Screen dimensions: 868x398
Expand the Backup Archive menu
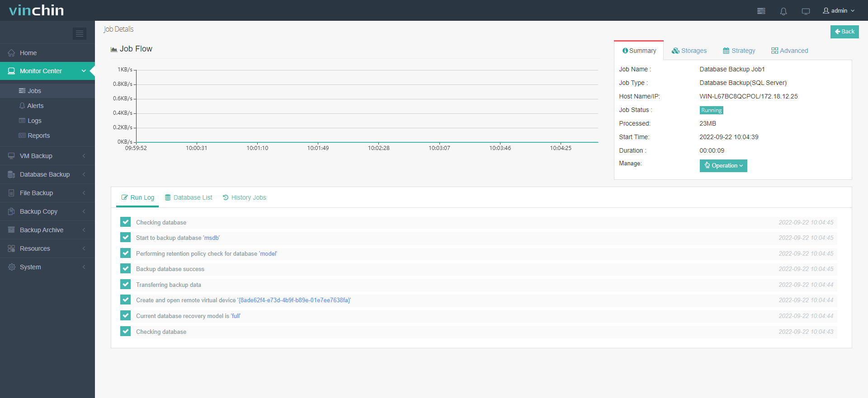coord(84,230)
